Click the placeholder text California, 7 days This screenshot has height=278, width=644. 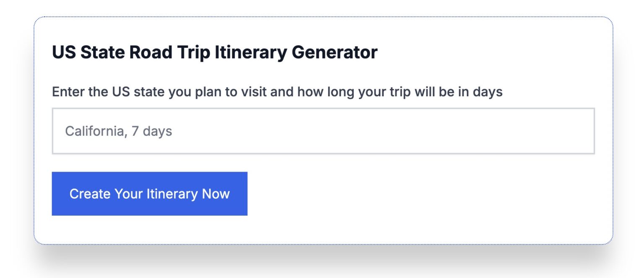coord(119,131)
